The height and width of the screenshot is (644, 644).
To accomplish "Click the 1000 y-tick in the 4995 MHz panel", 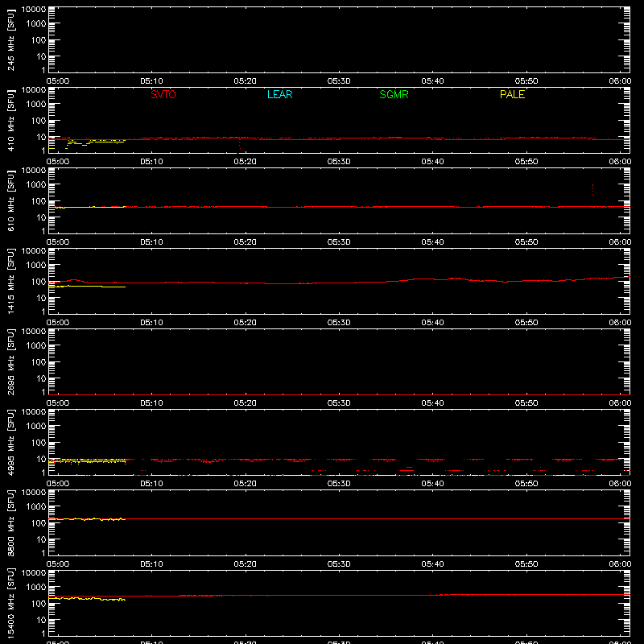I will [x=36, y=427].
